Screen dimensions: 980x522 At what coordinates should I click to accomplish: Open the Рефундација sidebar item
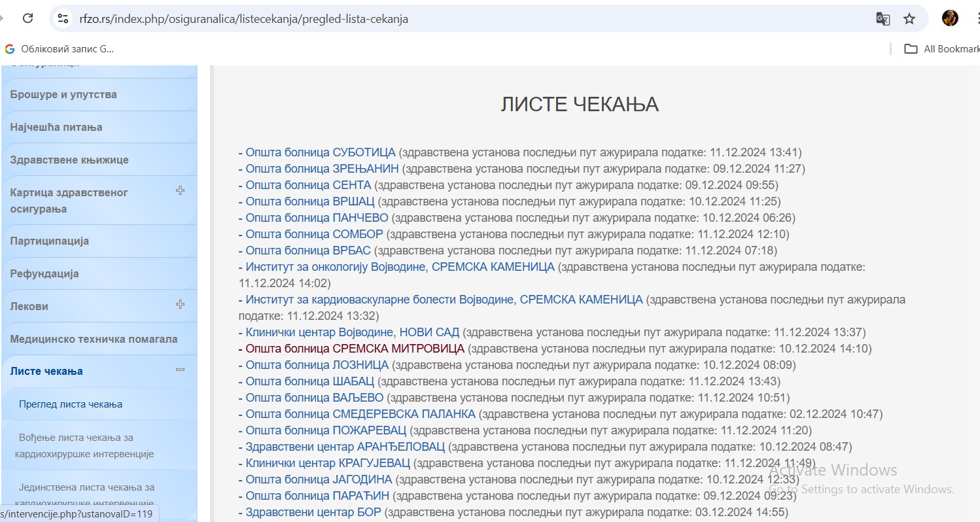coord(44,273)
